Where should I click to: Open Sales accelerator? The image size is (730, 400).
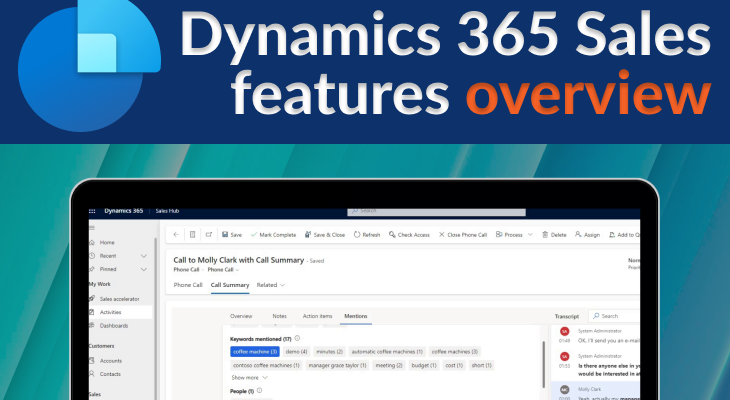coord(115,299)
